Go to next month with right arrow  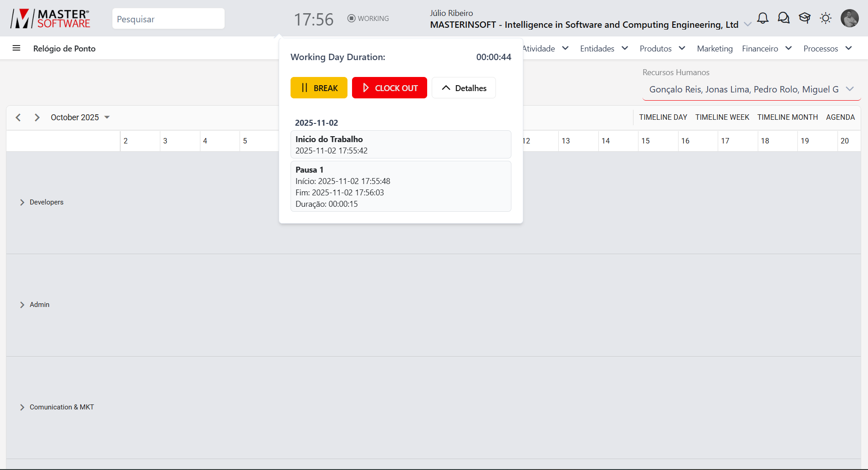pos(37,117)
